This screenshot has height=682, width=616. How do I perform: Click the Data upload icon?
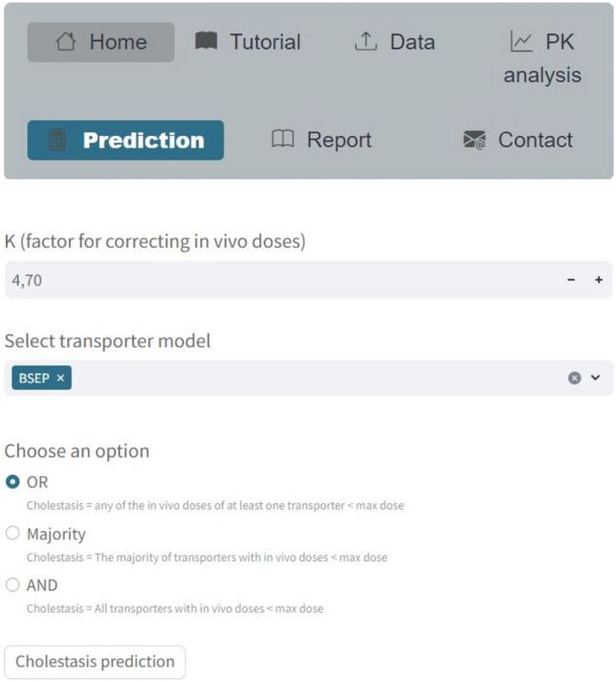tap(365, 42)
